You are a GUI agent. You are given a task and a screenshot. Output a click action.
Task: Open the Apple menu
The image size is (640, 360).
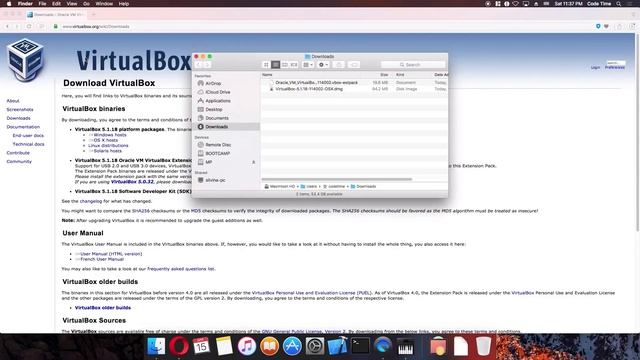9,4
